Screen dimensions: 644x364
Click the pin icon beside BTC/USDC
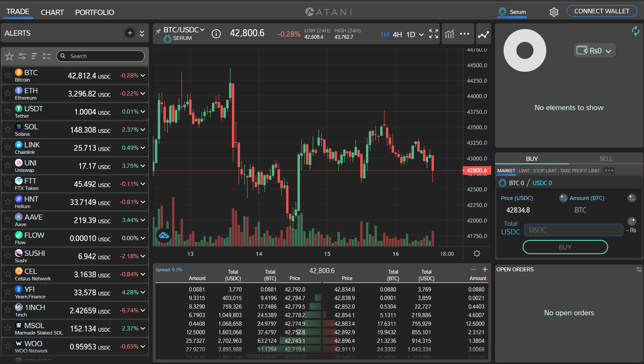coord(158,31)
